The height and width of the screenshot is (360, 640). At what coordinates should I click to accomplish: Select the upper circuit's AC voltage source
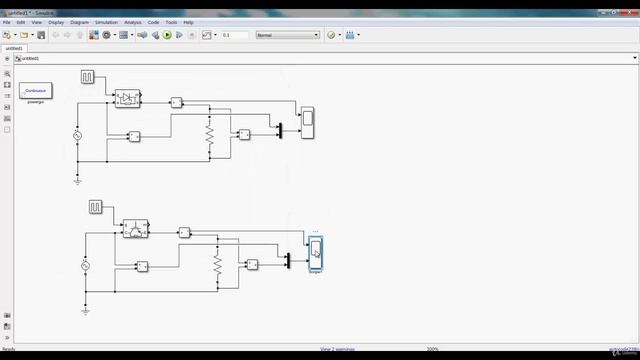77,136
